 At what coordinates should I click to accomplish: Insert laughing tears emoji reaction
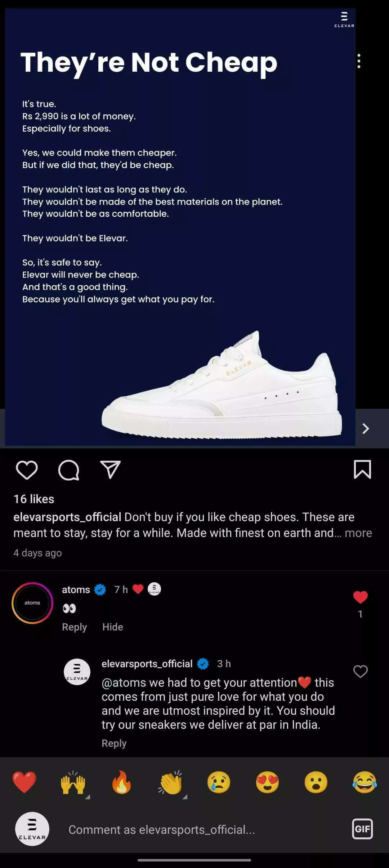pos(365,782)
